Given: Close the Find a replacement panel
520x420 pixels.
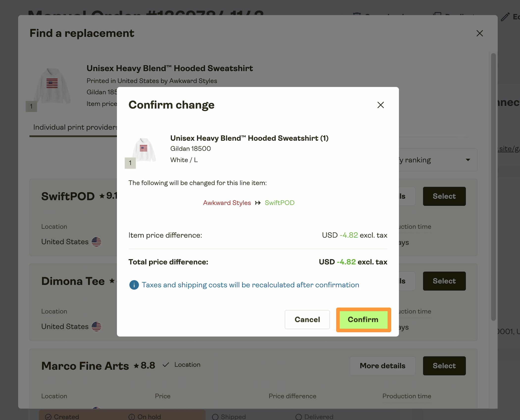Looking at the screenshot, I should [480, 33].
